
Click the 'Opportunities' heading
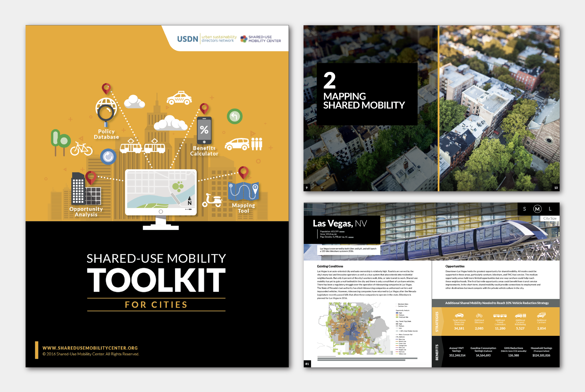(x=455, y=266)
